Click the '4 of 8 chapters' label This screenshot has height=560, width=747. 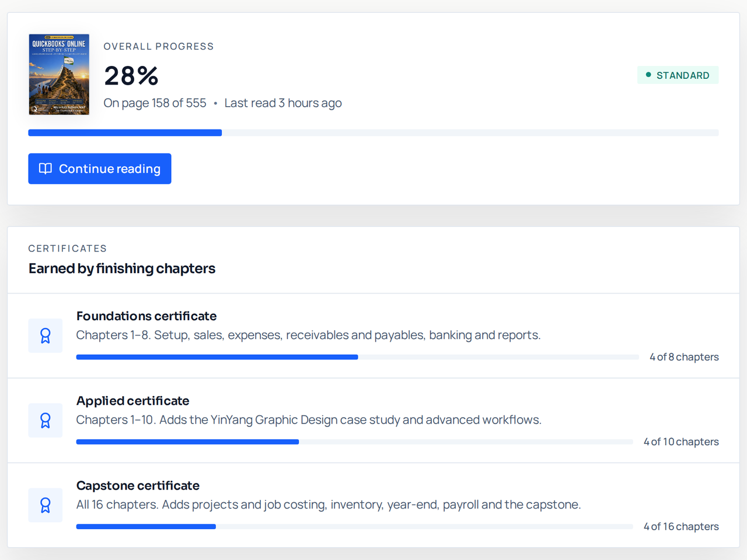pyautogui.click(x=685, y=357)
